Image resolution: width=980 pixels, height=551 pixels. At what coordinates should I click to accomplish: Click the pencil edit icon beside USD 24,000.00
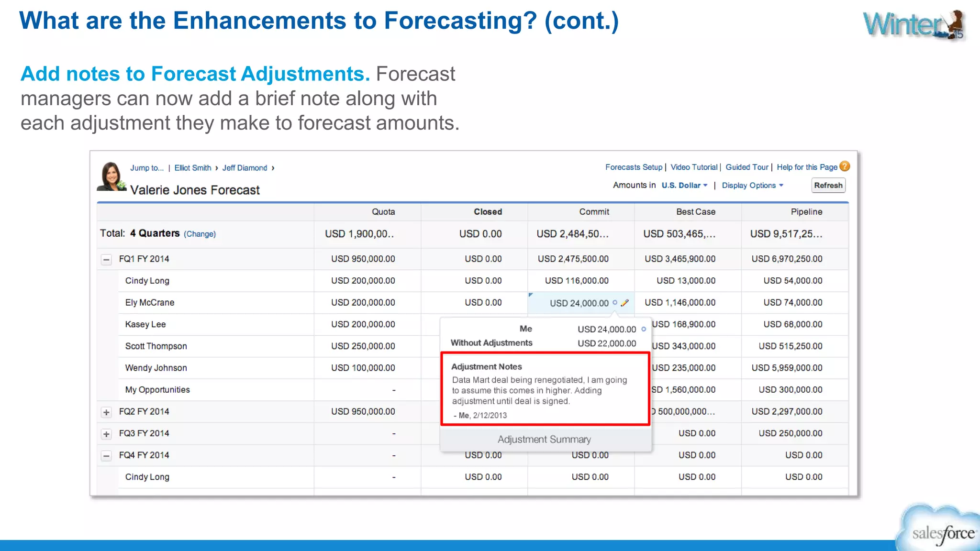point(625,303)
